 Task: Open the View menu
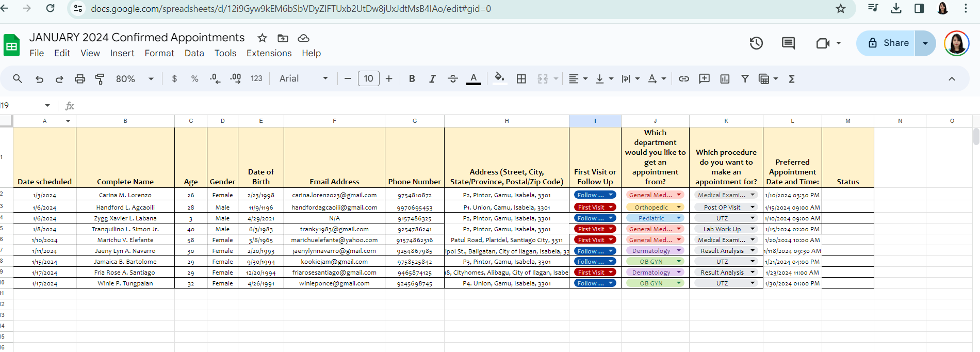tap(90, 53)
